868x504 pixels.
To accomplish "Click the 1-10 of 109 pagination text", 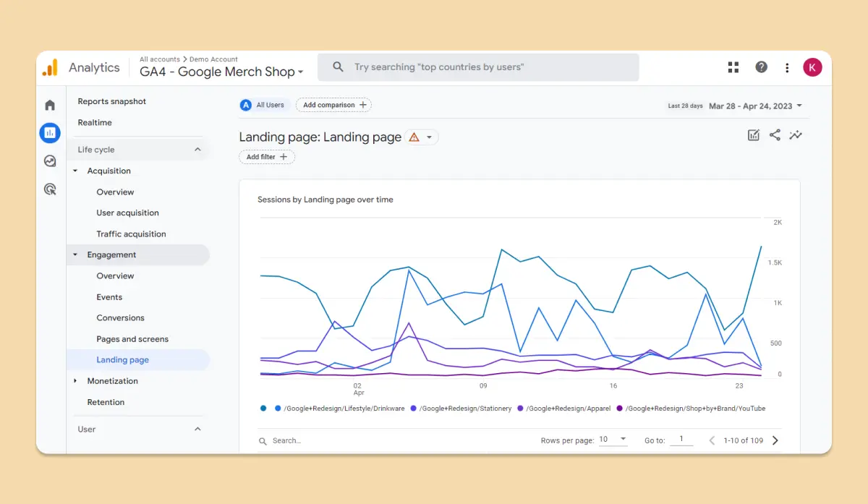I will (x=744, y=440).
